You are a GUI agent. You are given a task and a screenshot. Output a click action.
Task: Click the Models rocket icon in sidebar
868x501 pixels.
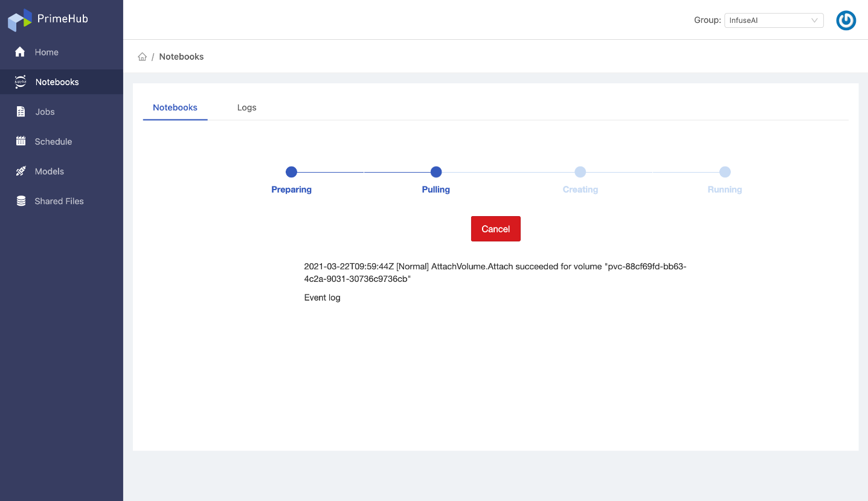pyautogui.click(x=21, y=171)
